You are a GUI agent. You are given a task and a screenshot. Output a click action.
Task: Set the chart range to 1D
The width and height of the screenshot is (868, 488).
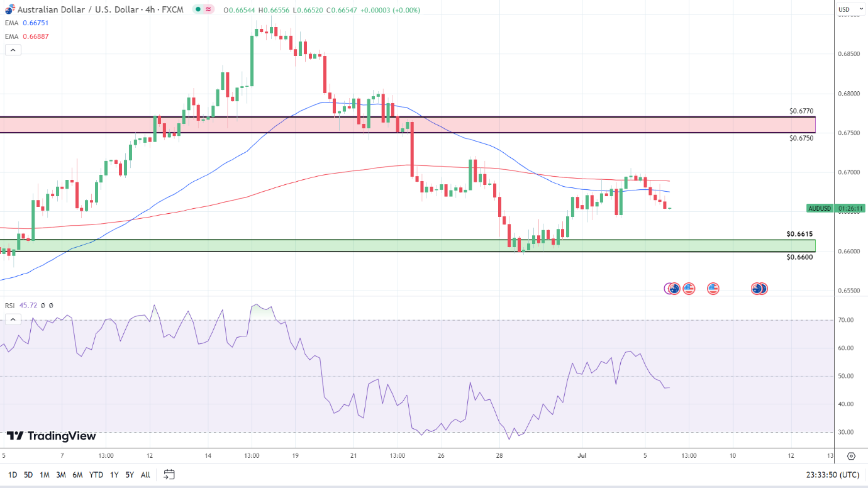click(12, 475)
